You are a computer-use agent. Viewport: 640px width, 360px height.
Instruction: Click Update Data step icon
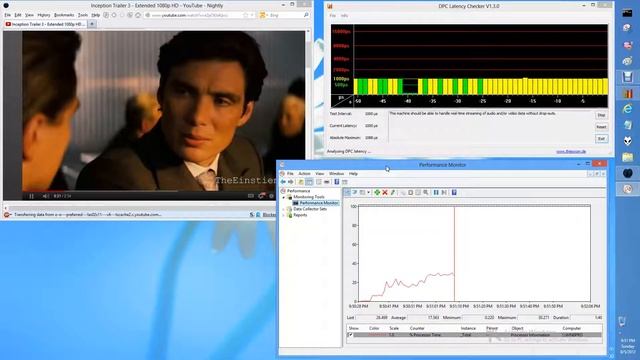coord(444,193)
